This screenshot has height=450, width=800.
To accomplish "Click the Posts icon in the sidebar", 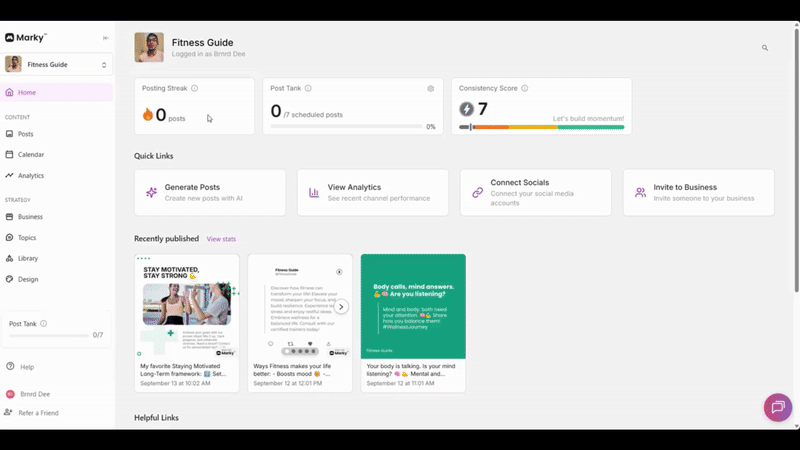I will click(9, 134).
